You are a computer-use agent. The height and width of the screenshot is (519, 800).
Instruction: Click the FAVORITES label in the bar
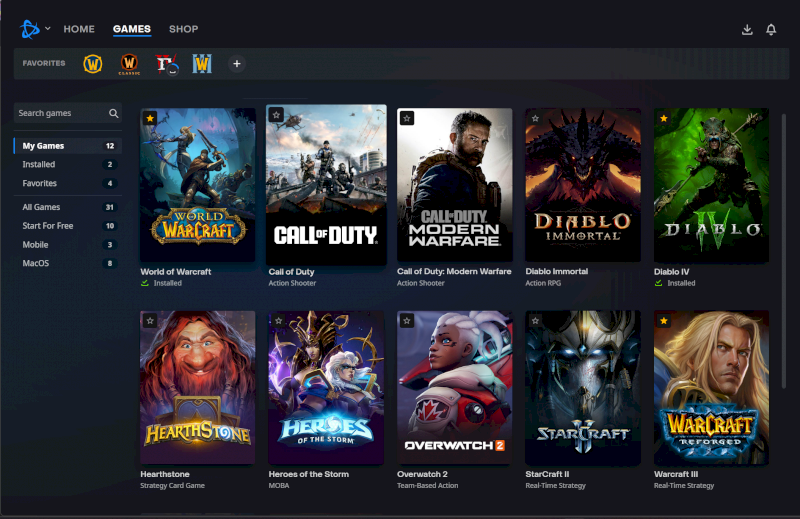click(x=44, y=63)
